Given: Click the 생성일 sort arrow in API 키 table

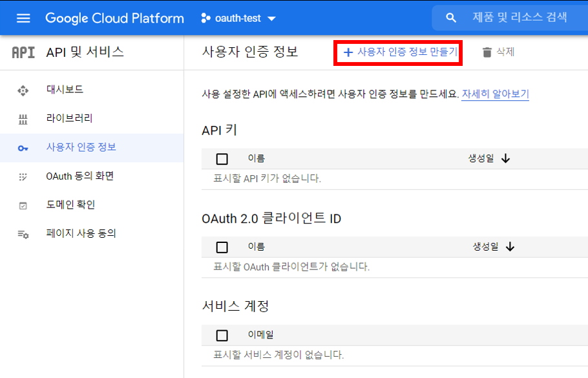Looking at the screenshot, I should [x=505, y=158].
